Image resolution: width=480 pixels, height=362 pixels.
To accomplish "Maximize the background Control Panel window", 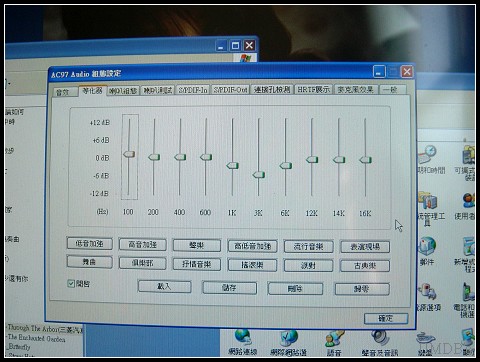I will point(235,45).
